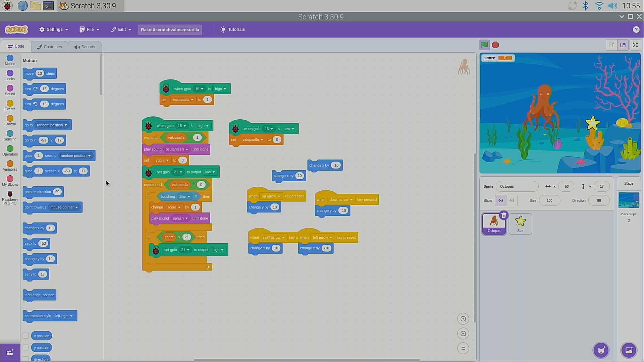Open the add extension button

10,352
